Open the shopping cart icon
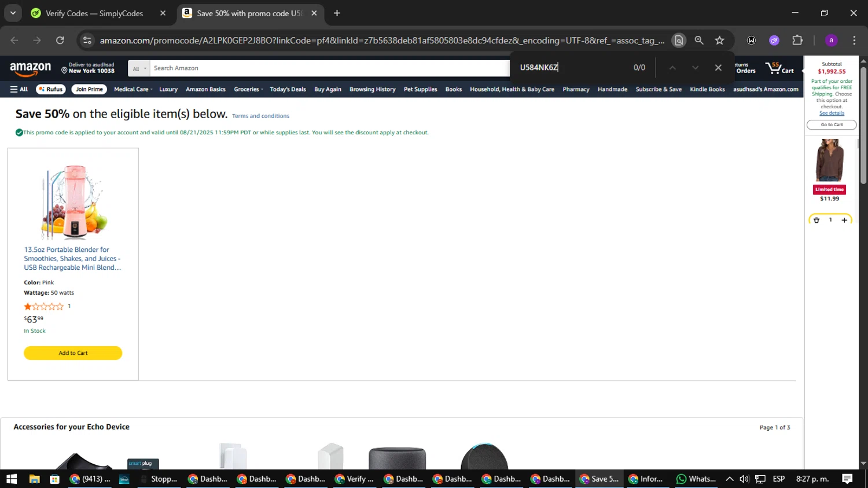Image resolution: width=868 pixels, height=488 pixels. (779, 68)
